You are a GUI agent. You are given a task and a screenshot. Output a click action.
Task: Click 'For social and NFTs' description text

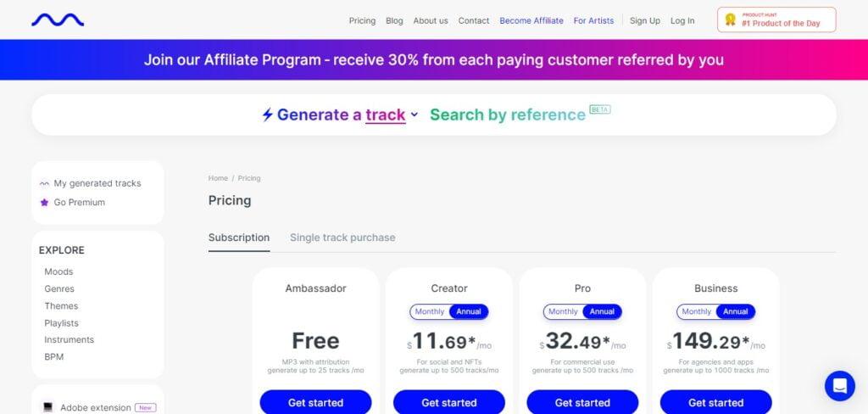point(449,362)
